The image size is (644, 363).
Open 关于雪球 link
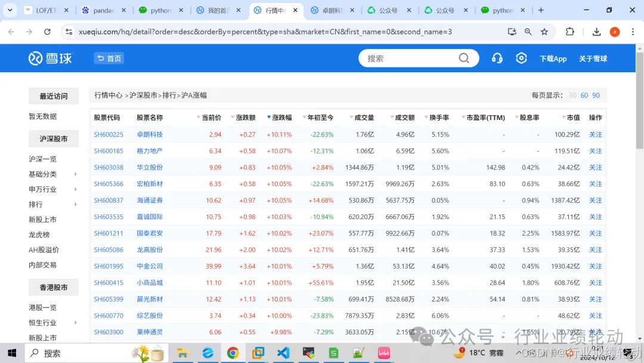pyautogui.click(x=593, y=59)
